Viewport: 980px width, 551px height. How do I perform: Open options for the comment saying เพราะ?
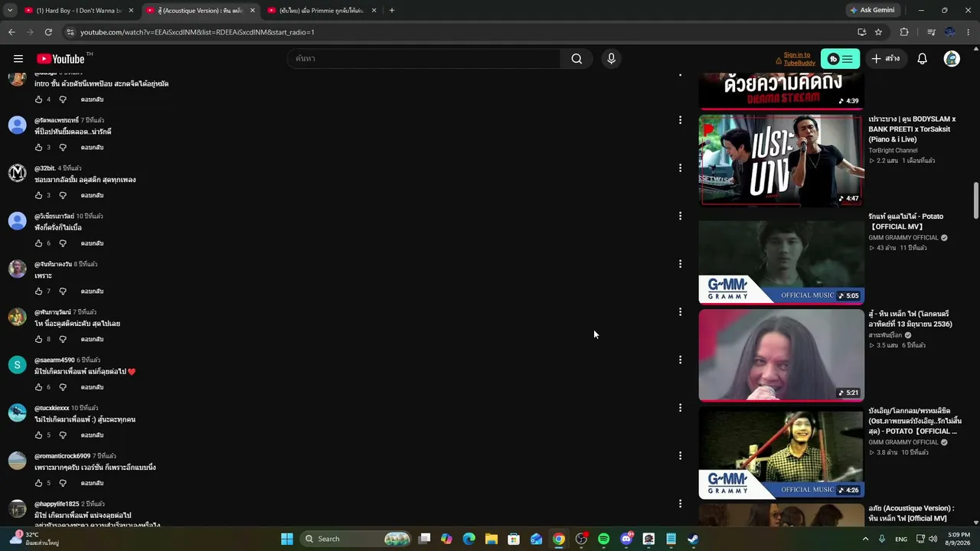pos(680,264)
